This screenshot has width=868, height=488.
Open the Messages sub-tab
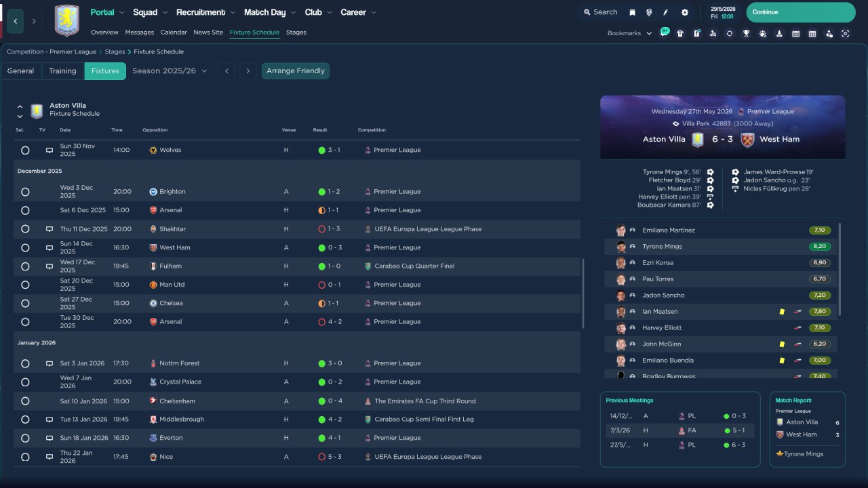(139, 33)
